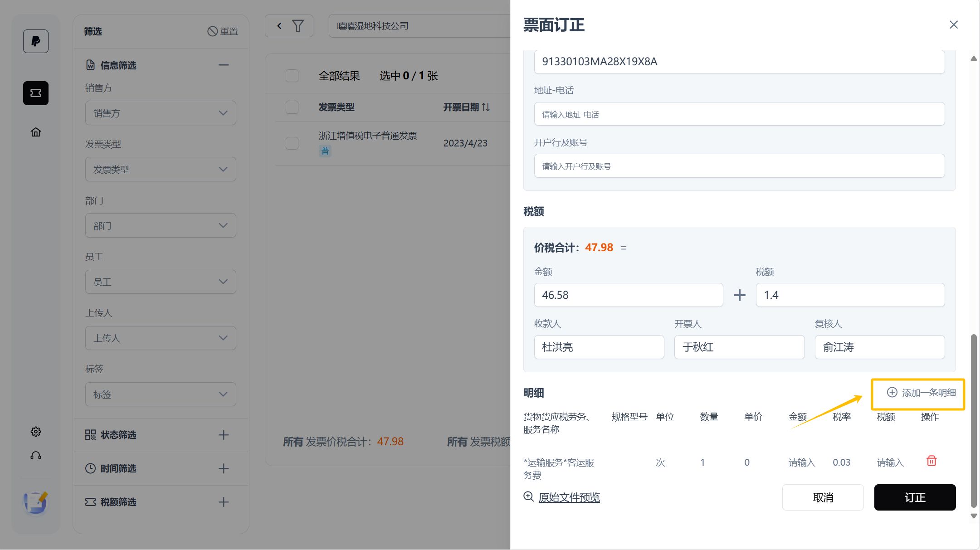Click the 取消 button
Screen dimensions: 980x550
[823, 497]
